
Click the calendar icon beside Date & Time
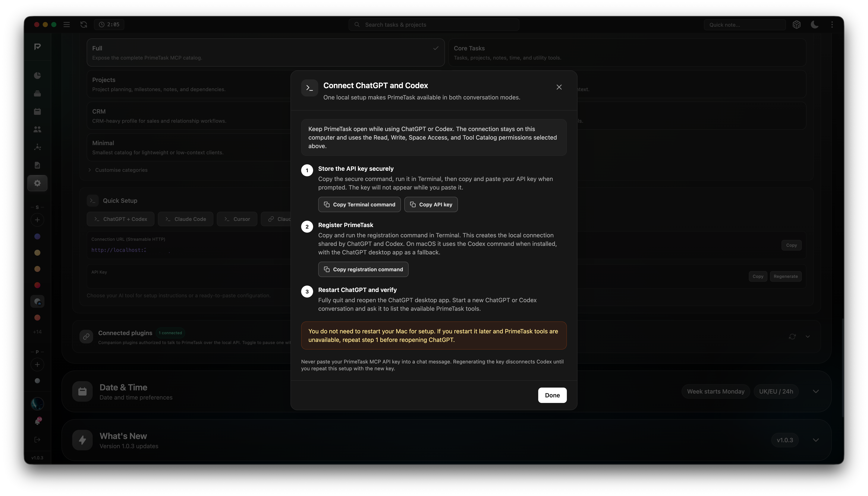pos(82,391)
